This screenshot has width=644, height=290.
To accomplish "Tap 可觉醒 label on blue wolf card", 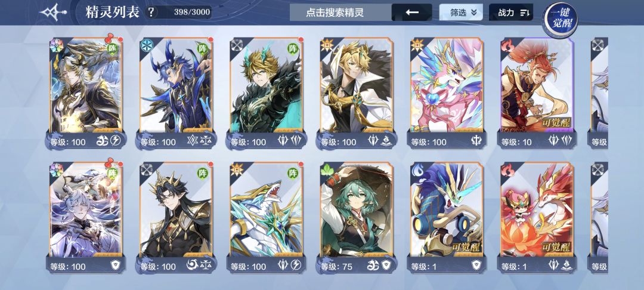I will point(466,248).
